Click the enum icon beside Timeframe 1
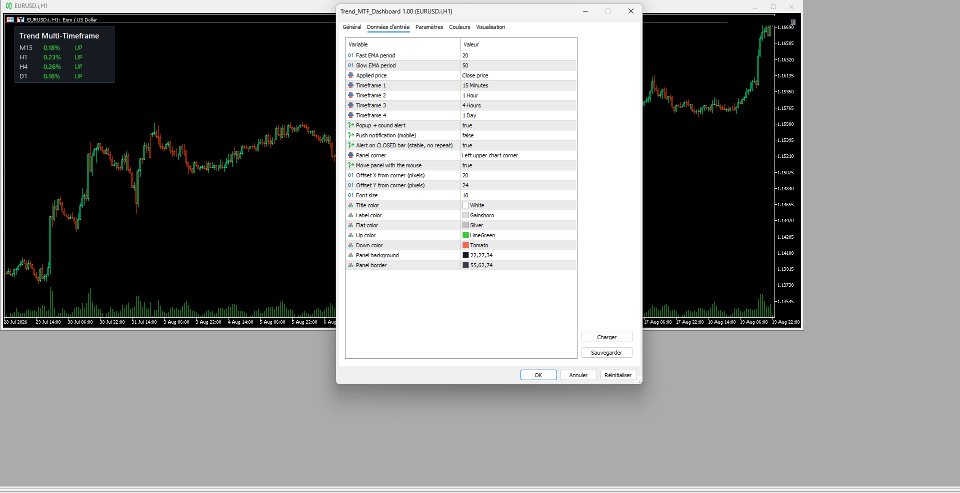960x493 pixels. (x=351, y=85)
